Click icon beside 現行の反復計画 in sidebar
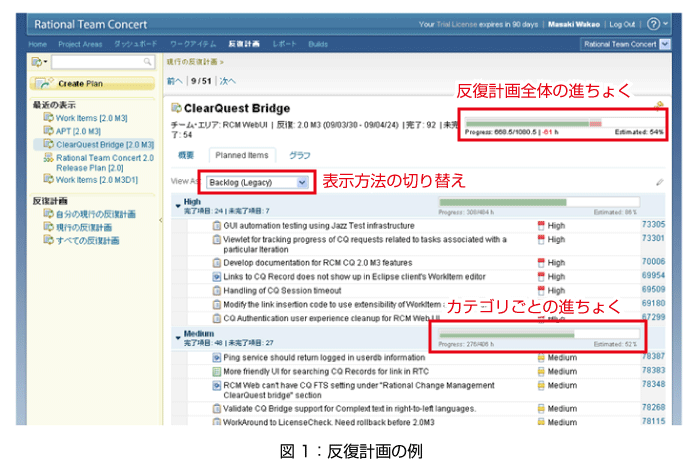Viewport: 700px width, 470px height. pyautogui.click(x=48, y=227)
